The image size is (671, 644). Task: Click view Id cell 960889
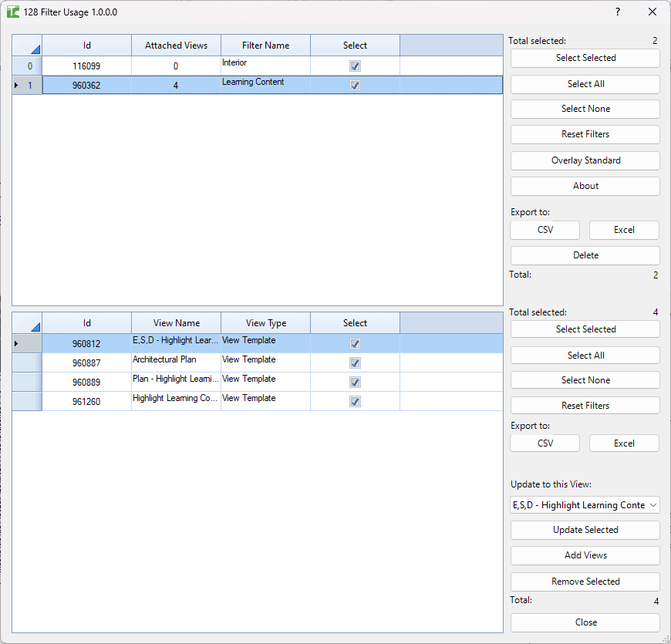[87, 382]
